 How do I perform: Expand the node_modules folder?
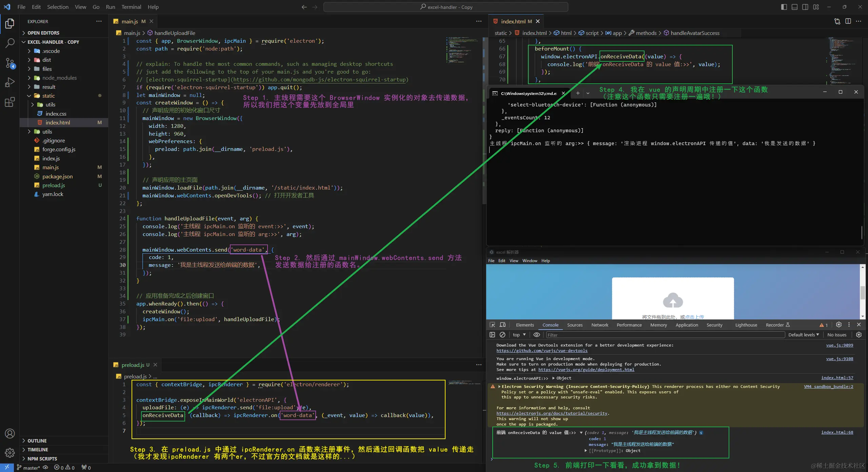coord(59,78)
